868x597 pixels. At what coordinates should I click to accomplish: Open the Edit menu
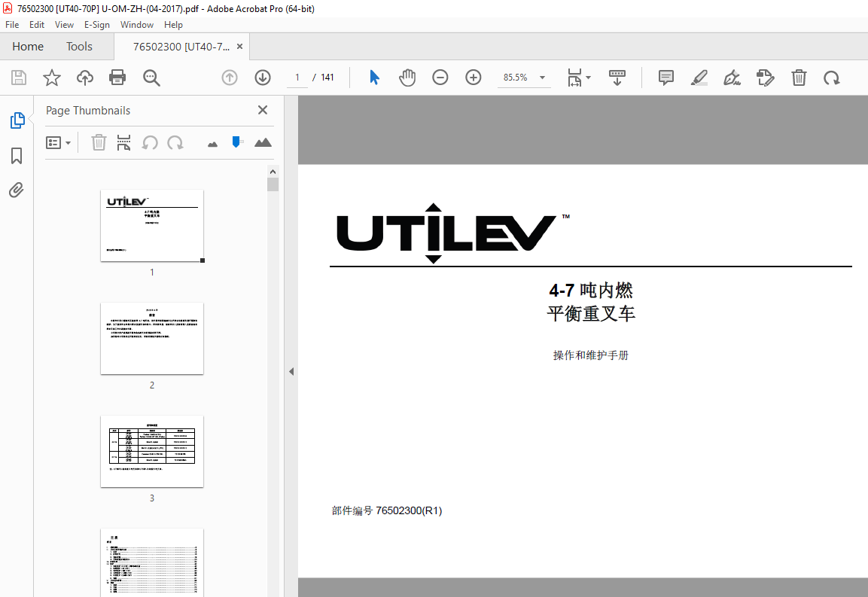[37, 25]
